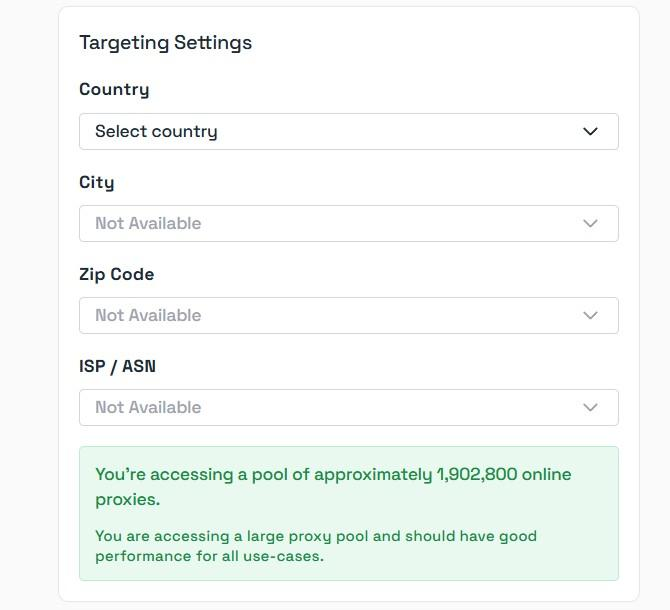This screenshot has width=670, height=610.
Task: Click "Not Available" text in Zip Code field
Action: pos(148,315)
